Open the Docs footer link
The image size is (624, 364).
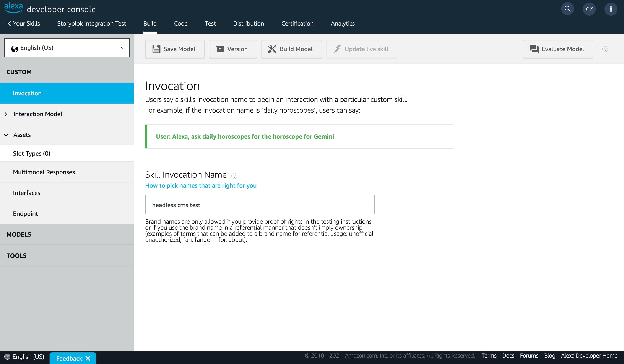(508, 356)
